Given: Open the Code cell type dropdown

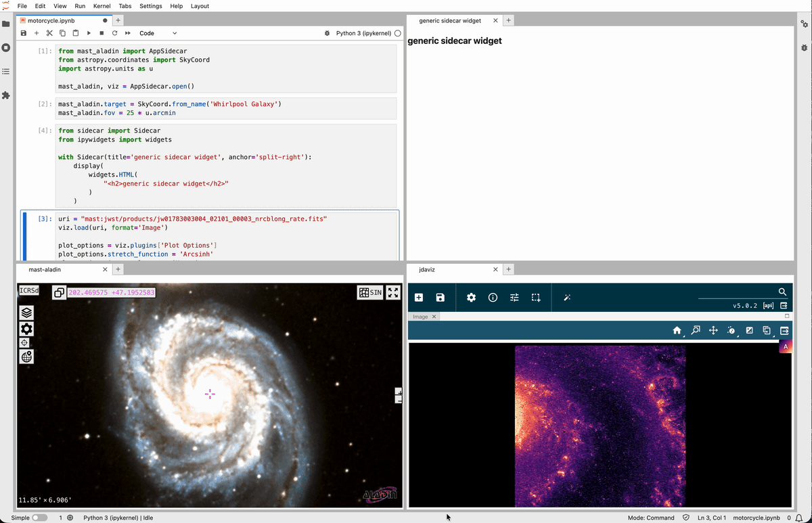Looking at the screenshot, I should point(158,33).
